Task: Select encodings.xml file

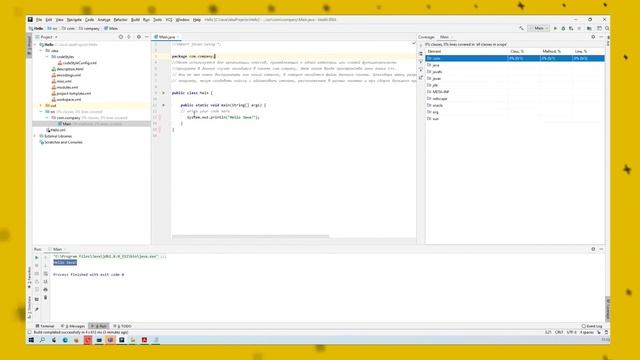Action: tap(66, 75)
